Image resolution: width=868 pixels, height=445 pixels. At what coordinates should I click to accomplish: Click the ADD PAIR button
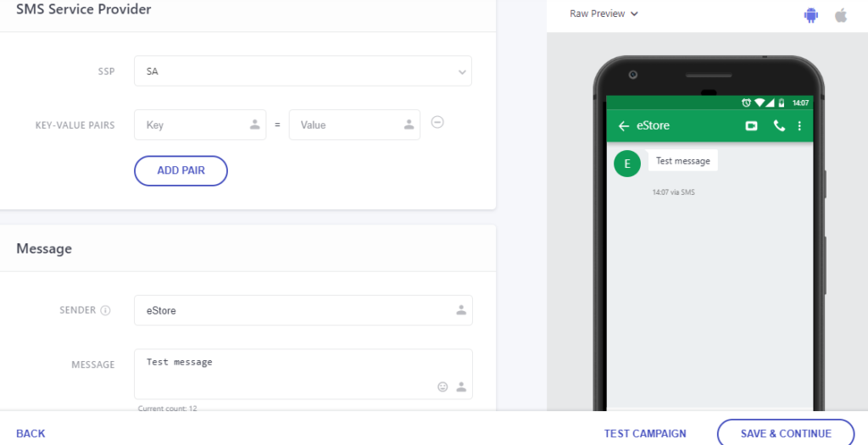[181, 170]
